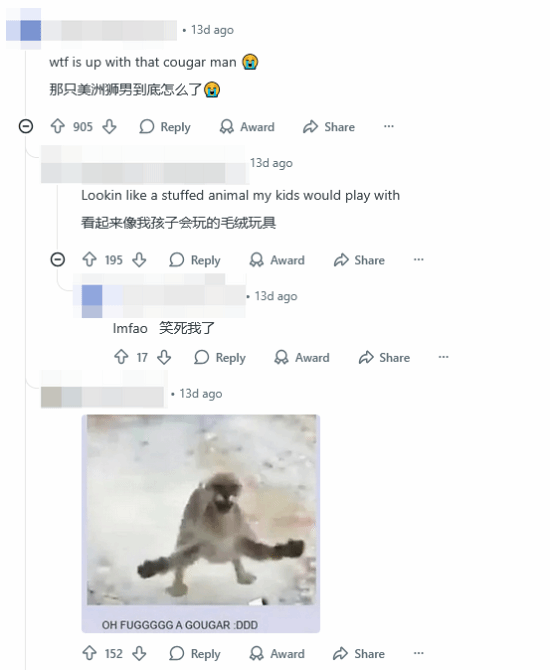Upvote the GIF comment with 152 votes

pyautogui.click(x=89, y=653)
